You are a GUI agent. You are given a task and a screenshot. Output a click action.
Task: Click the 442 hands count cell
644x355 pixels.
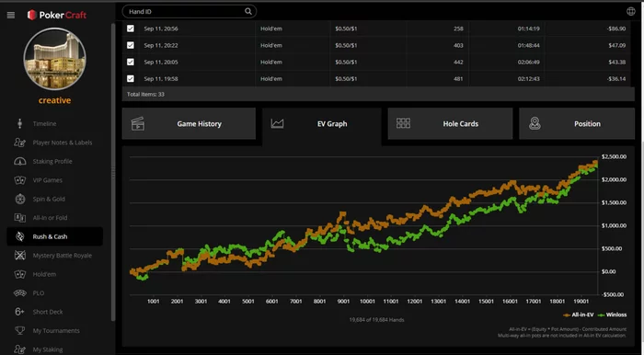pos(458,62)
